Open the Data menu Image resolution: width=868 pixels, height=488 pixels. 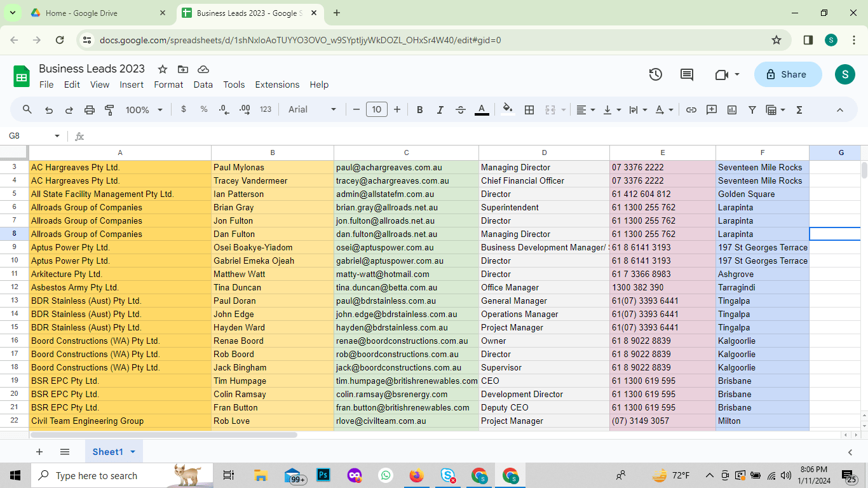pyautogui.click(x=203, y=85)
